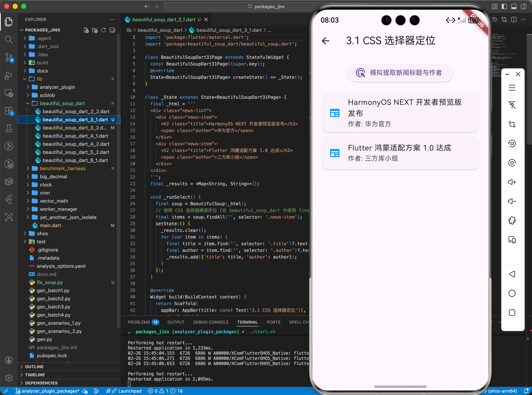Collapse all folders in Explorer
Screen dimensions: 532x395
[x=112, y=30]
